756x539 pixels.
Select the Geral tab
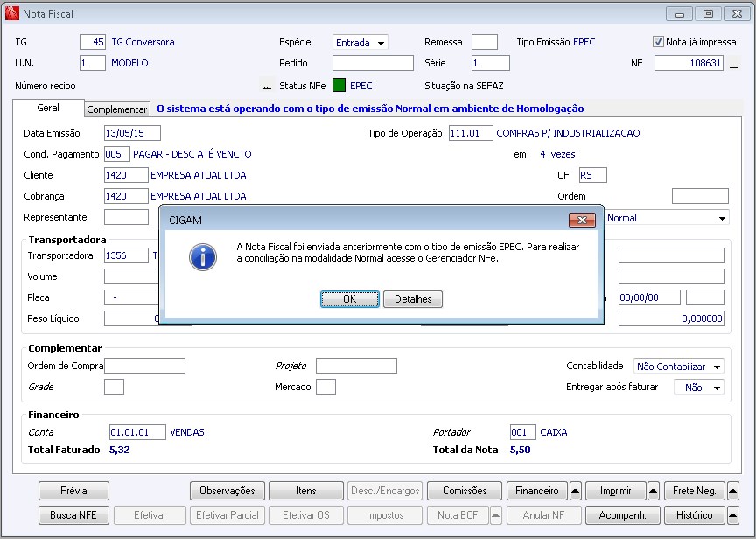pos(48,108)
